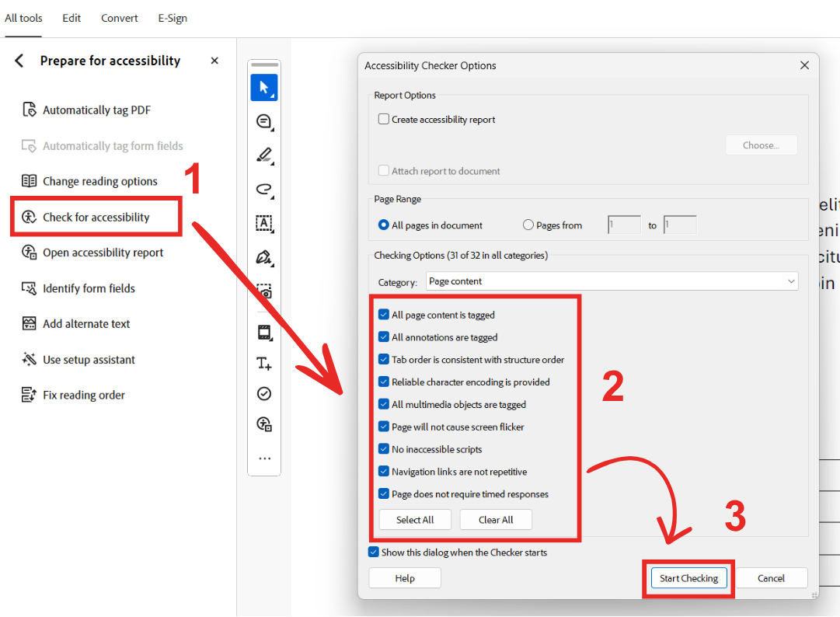The width and height of the screenshot is (840, 617).
Task: Click the checkmark circle toolbar icon
Action: coord(264,394)
